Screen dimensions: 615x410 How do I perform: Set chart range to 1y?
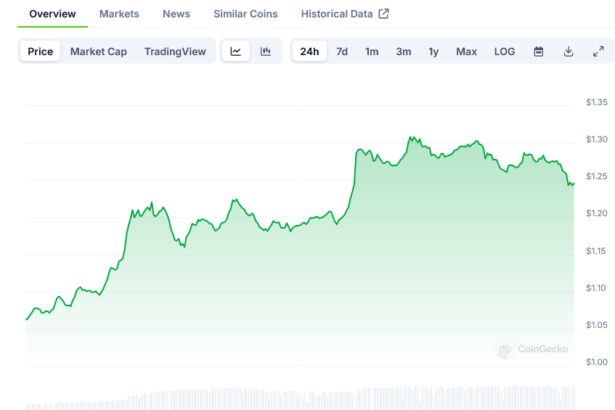coord(433,51)
